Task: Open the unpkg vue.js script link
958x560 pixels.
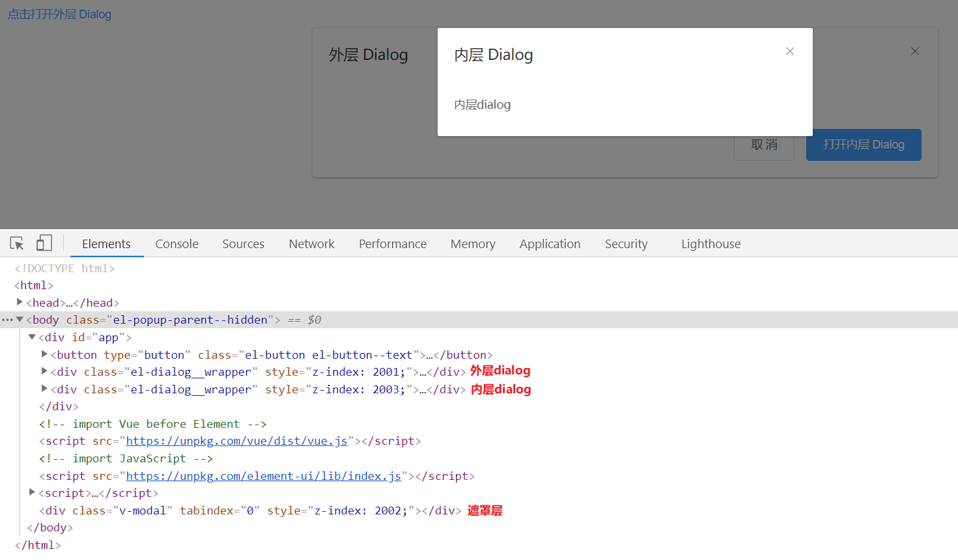Action: 236,441
